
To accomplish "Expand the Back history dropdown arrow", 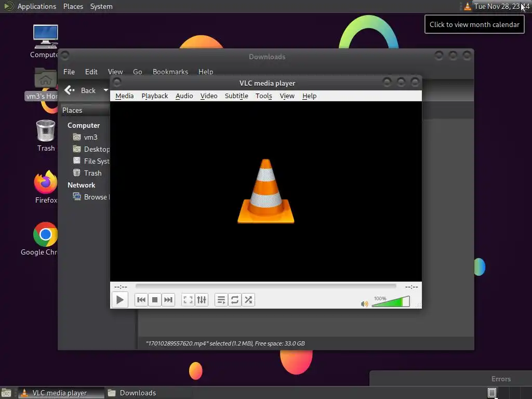I will pos(105,90).
